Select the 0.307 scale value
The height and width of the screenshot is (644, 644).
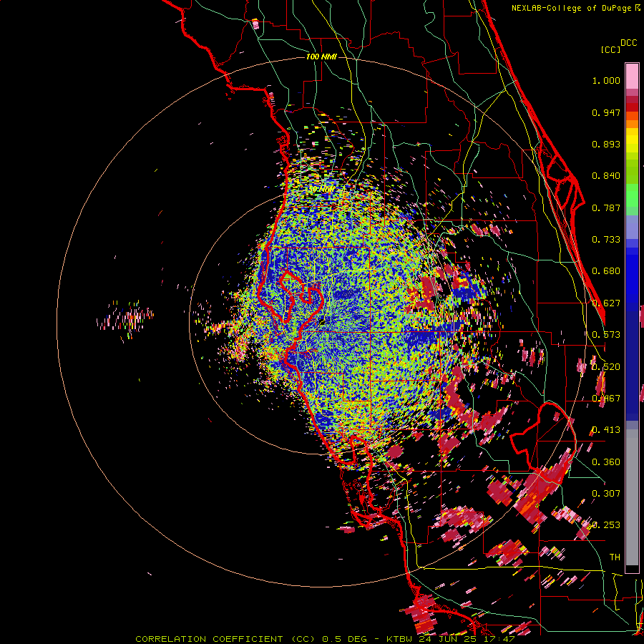pyautogui.click(x=606, y=494)
